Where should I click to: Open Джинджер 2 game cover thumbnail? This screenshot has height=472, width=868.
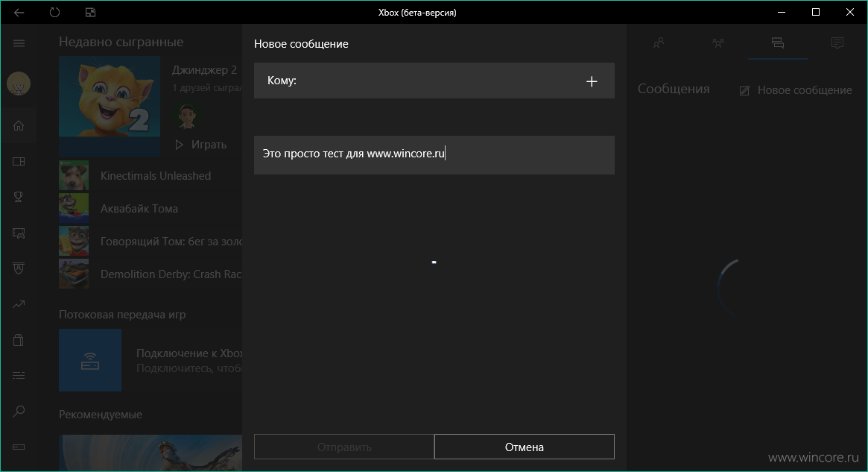click(x=110, y=105)
